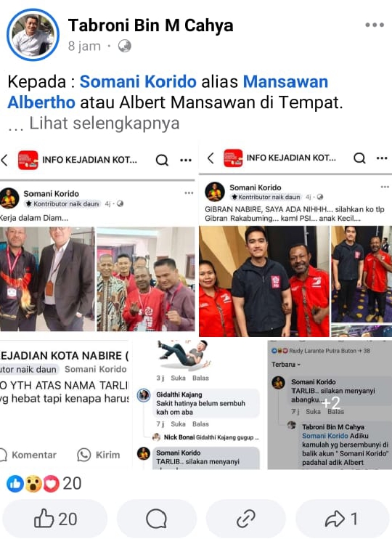Tap the thumbs-up Like button
The width and height of the screenshot is (392, 539).
(x=55, y=519)
